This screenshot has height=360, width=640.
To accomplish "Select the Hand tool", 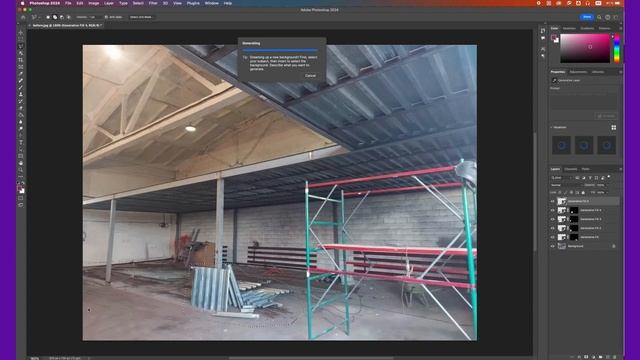I will (21, 163).
